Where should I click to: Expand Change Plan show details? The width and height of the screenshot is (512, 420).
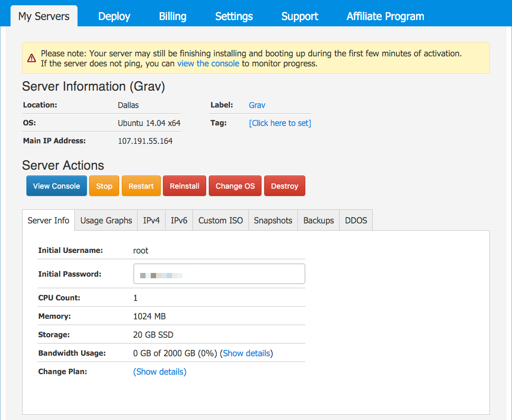click(160, 372)
